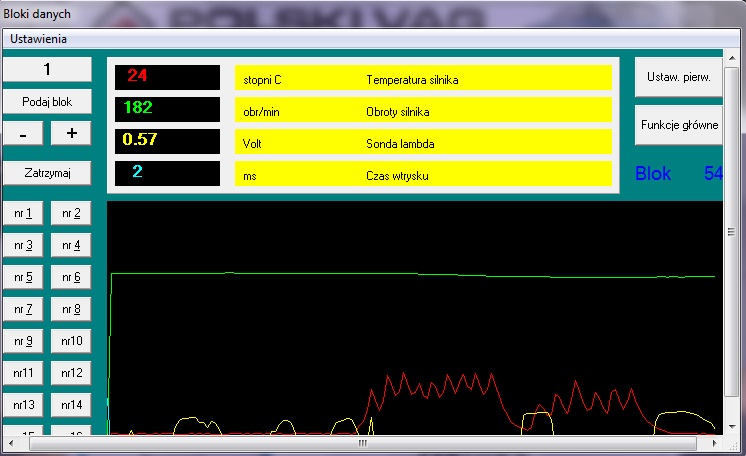Pick block nr10
Viewport: 746px width, 456px height.
(x=71, y=341)
